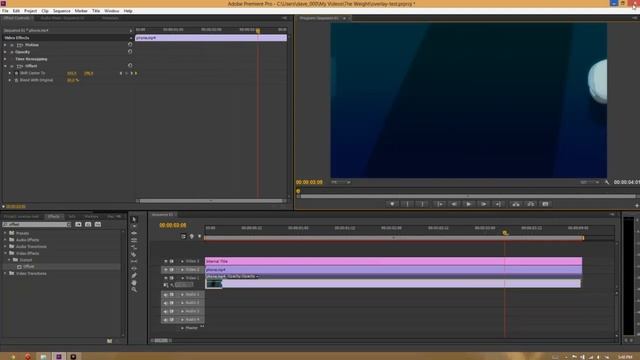640x360 pixels.
Task: Toggle the Offset effect on/off
Action: (x=12, y=66)
